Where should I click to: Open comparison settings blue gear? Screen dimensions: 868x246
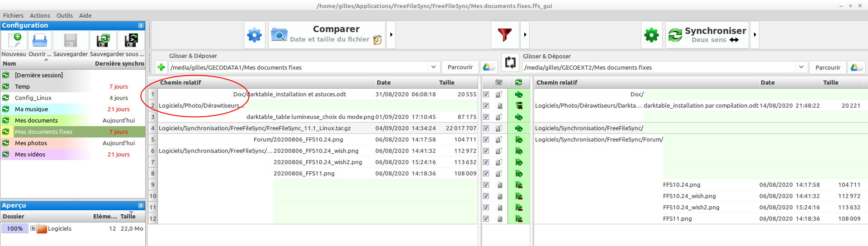pos(254,35)
